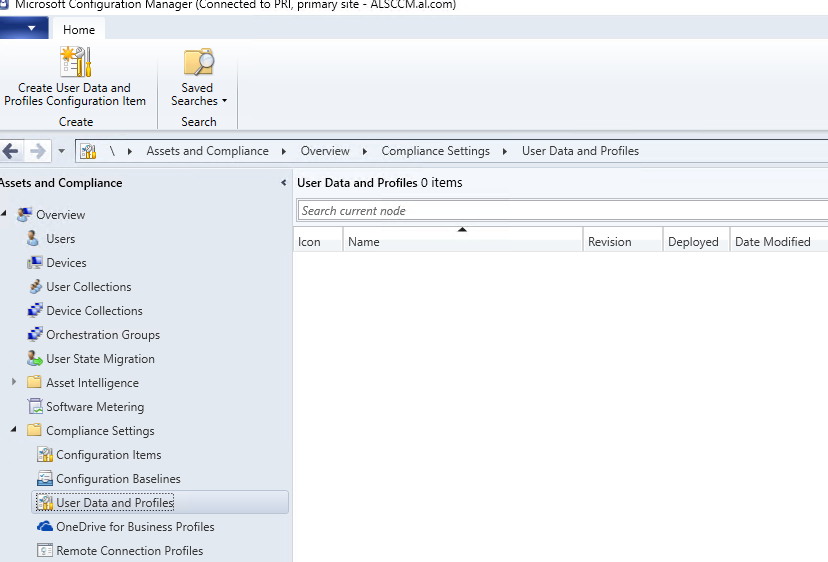Click Assets and Compliance in breadcrumb
Screen dimensions: 828x562
coord(208,151)
